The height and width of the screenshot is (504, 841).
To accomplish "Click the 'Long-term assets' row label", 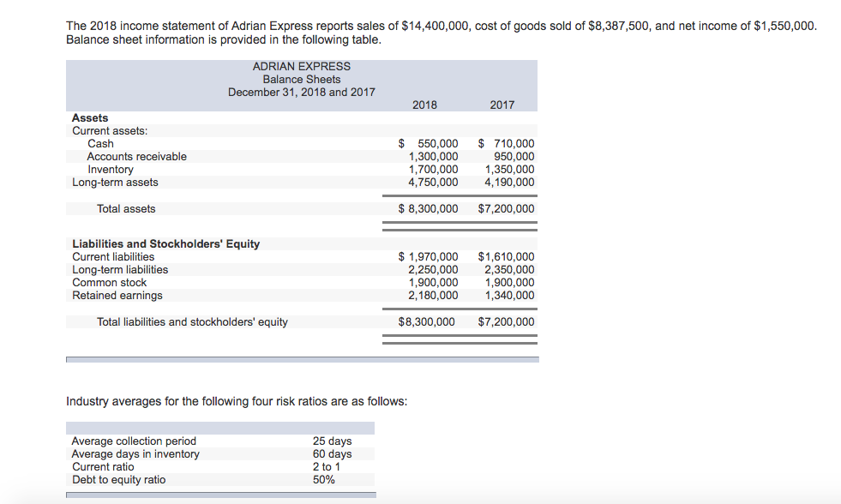I will pyautogui.click(x=116, y=183).
